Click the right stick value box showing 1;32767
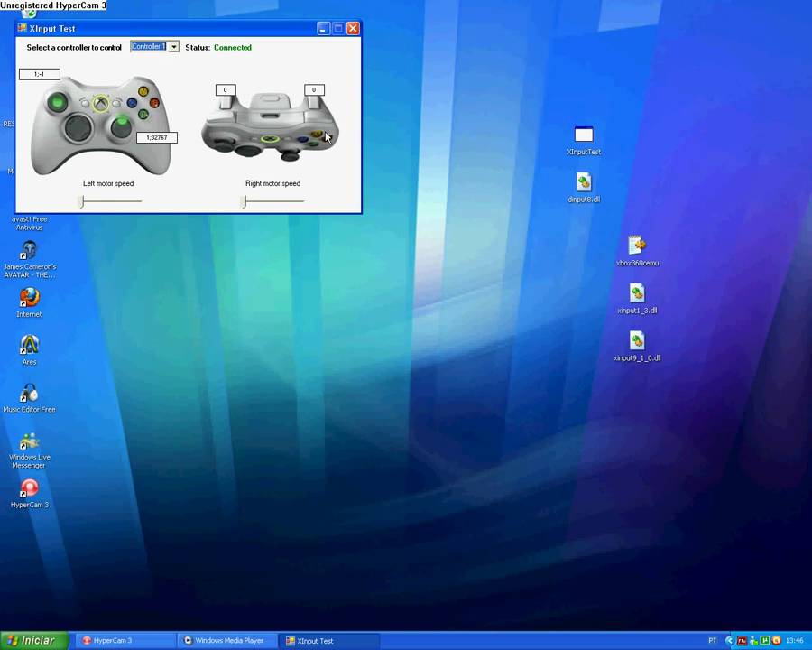 [157, 137]
